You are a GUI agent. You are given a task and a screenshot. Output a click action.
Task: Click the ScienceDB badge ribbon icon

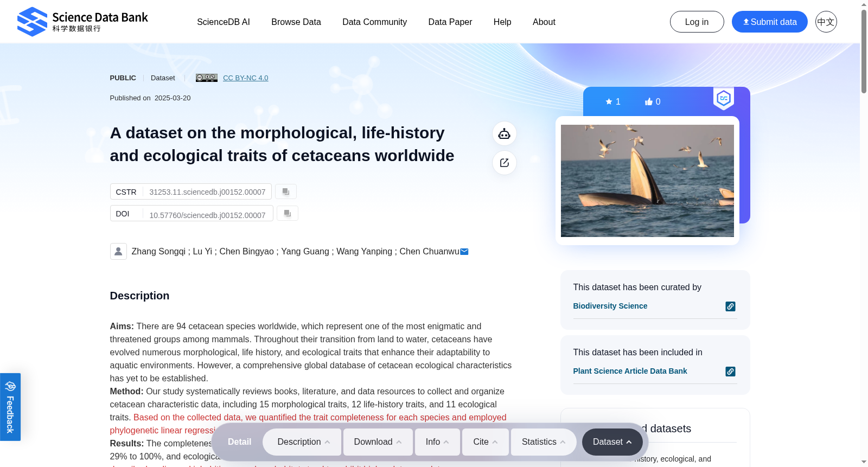(724, 98)
